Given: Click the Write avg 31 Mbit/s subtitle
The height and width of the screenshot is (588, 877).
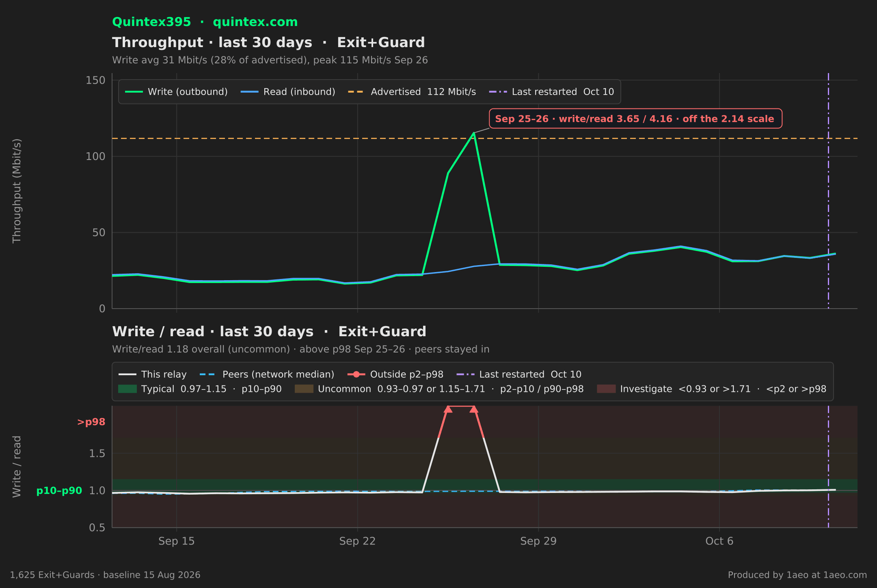Looking at the screenshot, I should tap(270, 60).
